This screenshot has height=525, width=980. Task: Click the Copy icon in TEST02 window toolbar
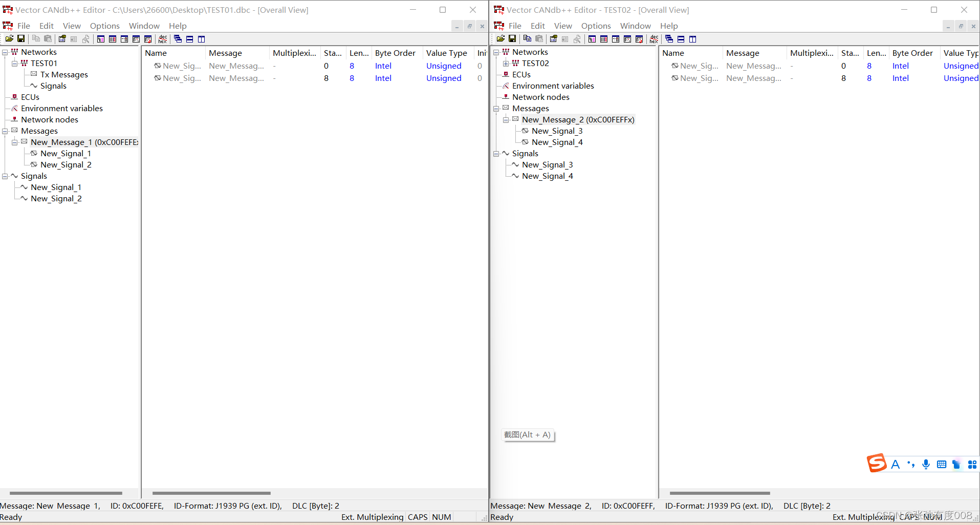coord(527,39)
